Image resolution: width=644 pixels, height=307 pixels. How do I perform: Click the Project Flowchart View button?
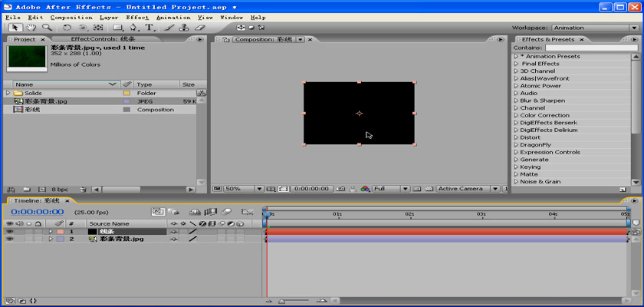click(201, 93)
